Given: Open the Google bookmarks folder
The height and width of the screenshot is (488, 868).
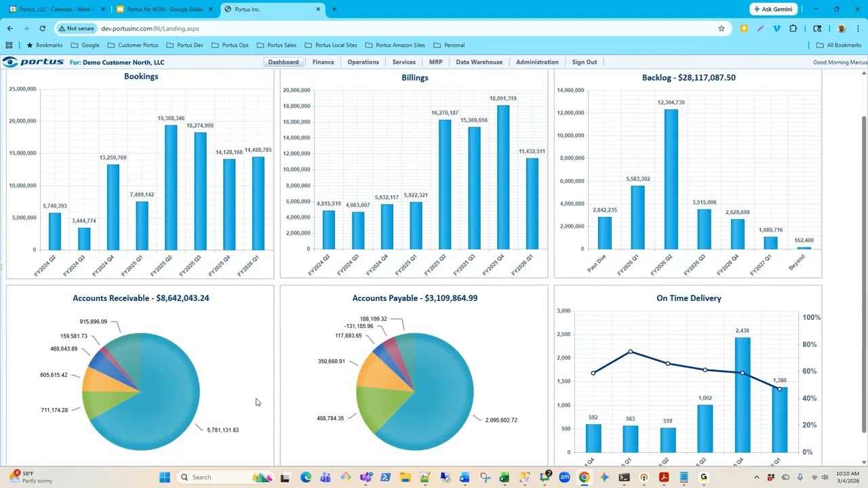Looking at the screenshot, I should pos(85,45).
